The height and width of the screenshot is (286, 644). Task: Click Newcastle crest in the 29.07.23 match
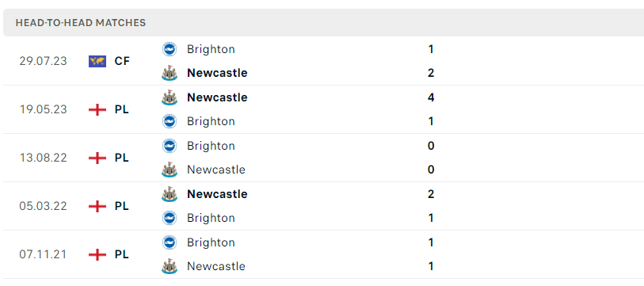pos(170,73)
